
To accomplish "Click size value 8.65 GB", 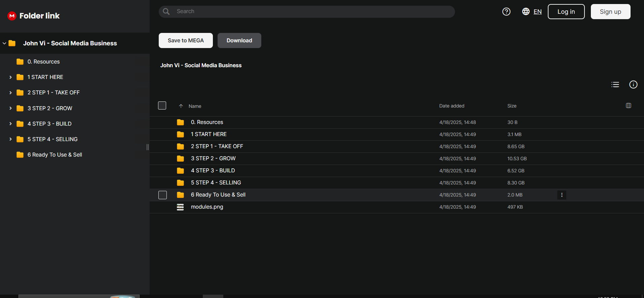I will [x=516, y=146].
